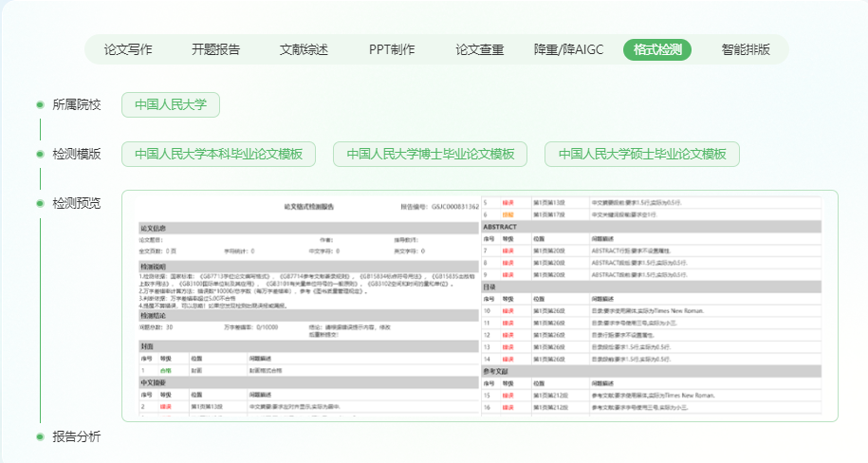Click the green dot beside 报告分析
The height and width of the screenshot is (463, 868).
[40, 436]
